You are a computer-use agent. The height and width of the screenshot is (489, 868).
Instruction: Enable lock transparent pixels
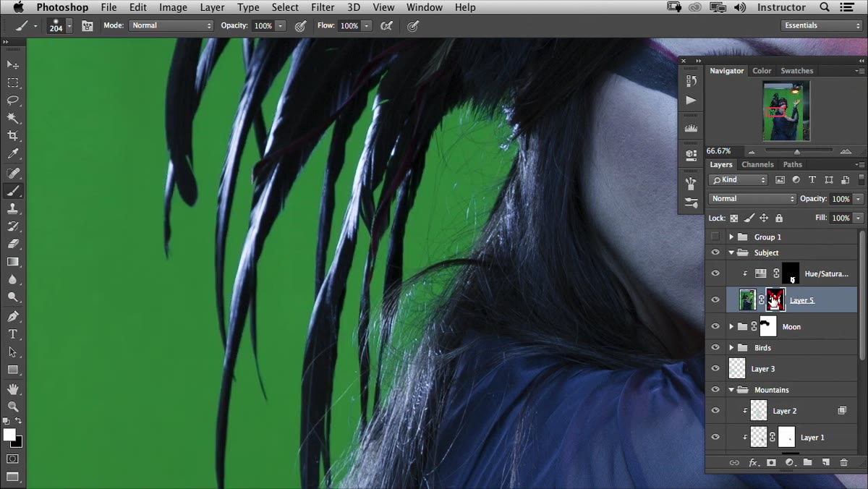coord(733,218)
